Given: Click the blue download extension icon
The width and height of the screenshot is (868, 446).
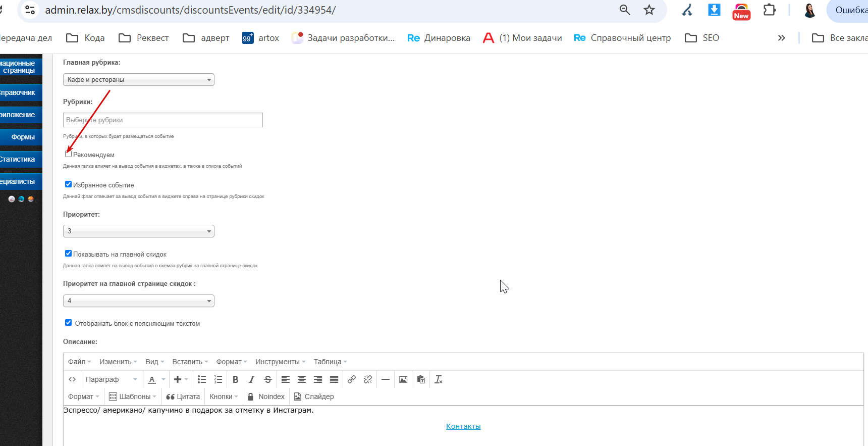Looking at the screenshot, I should [714, 10].
